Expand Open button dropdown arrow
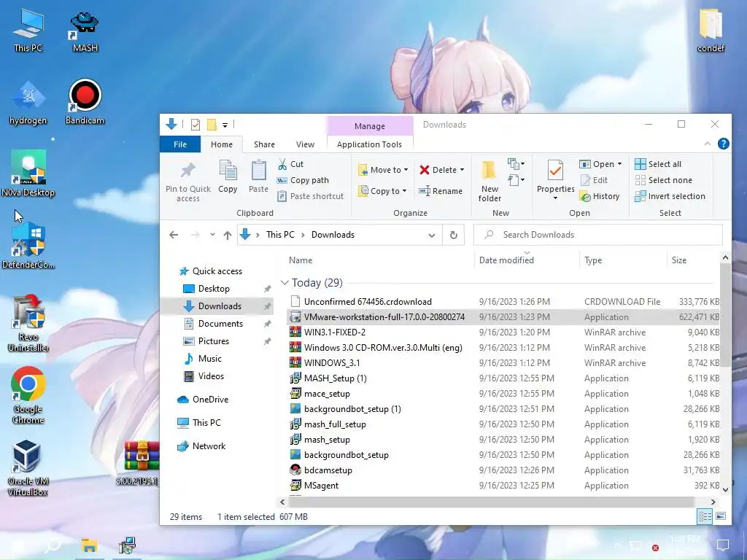 pos(619,164)
